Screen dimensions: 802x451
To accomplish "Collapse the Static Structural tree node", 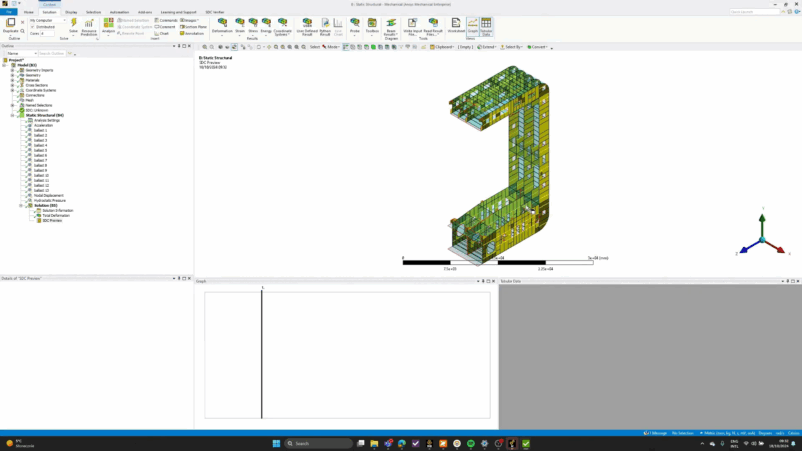I will (x=12, y=115).
